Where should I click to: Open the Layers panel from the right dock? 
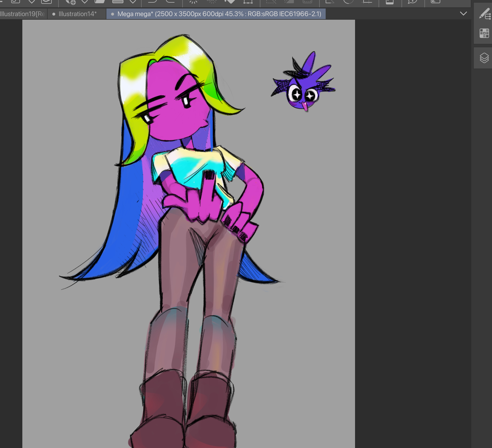pos(484,58)
